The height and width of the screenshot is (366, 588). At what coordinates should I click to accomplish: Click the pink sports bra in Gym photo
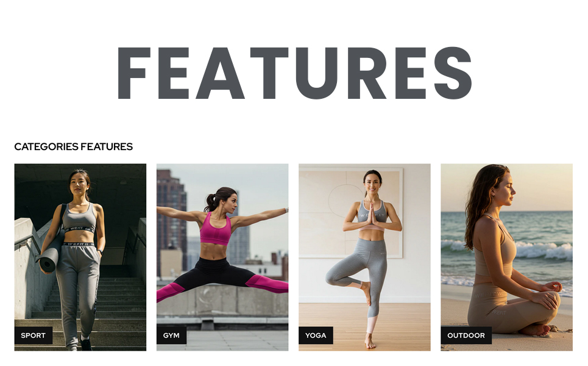coord(215,229)
